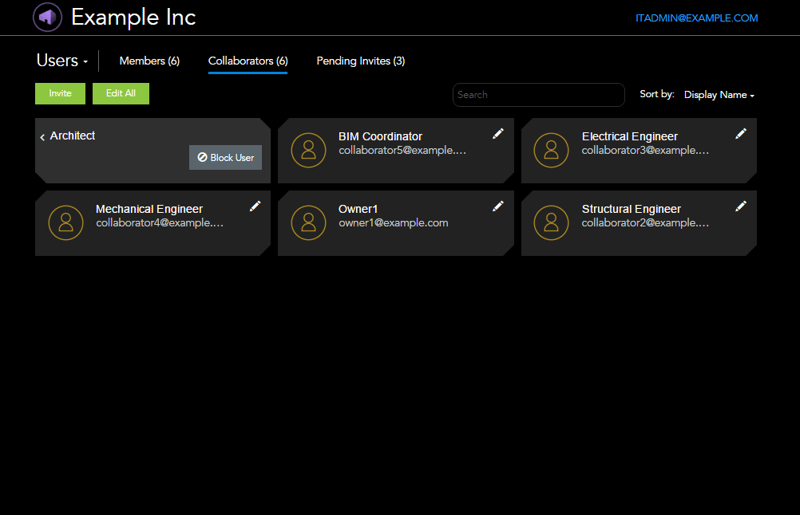Click the collaborator5@example email text
The width and height of the screenshot is (800, 515).
(x=402, y=151)
